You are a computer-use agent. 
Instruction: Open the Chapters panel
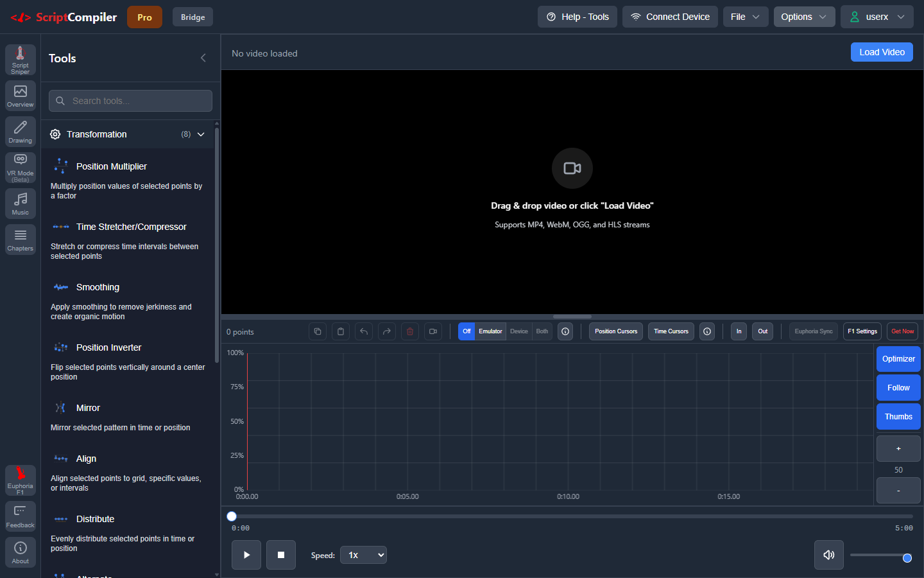(x=21, y=240)
